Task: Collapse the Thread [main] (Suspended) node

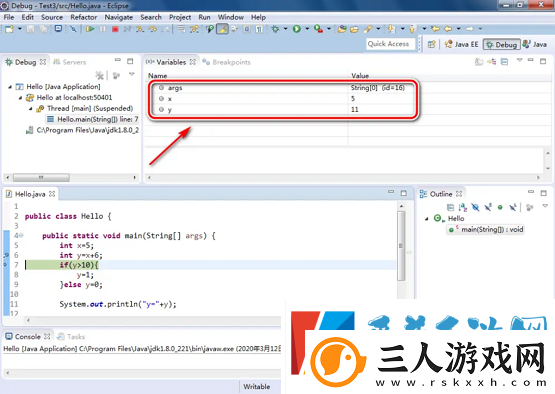Action: (30, 109)
